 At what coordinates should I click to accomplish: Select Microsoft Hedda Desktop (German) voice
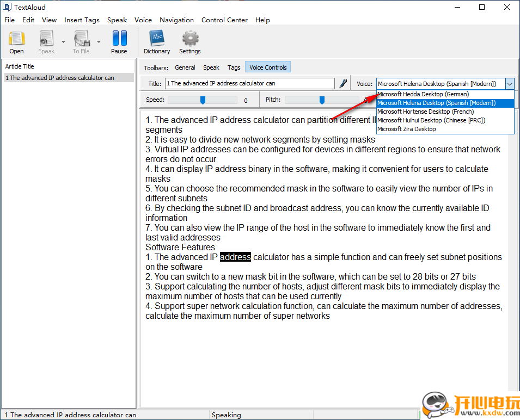(x=423, y=94)
